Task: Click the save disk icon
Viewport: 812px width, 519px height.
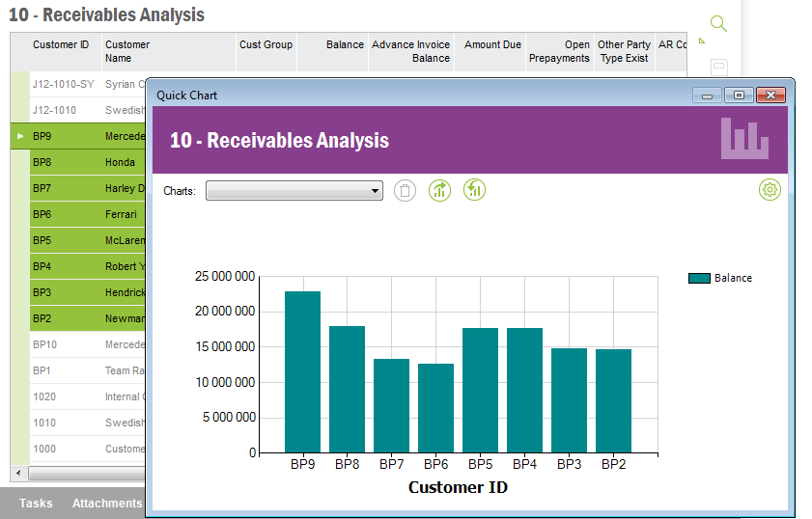Action: click(718, 67)
